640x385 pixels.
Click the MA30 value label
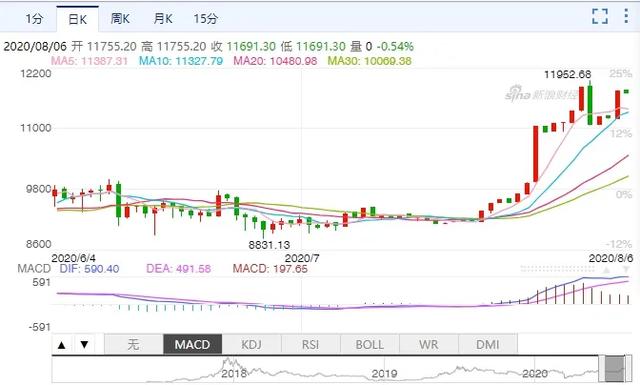coord(370,61)
